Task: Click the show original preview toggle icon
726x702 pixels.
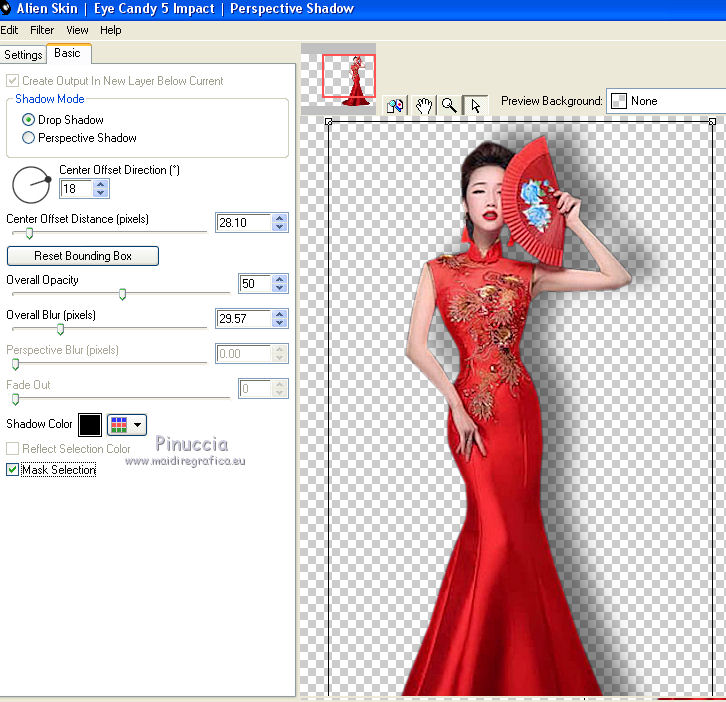Action: pyautogui.click(x=396, y=105)
